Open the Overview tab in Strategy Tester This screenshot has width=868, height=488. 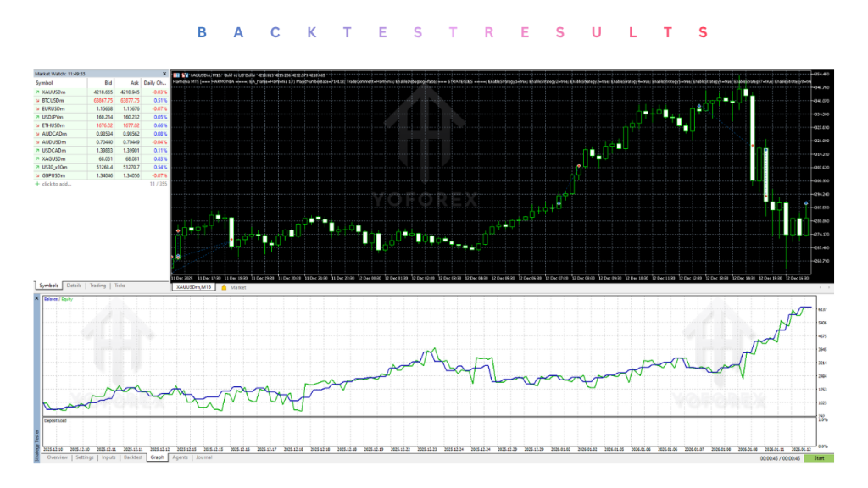[x=57, y=458]
